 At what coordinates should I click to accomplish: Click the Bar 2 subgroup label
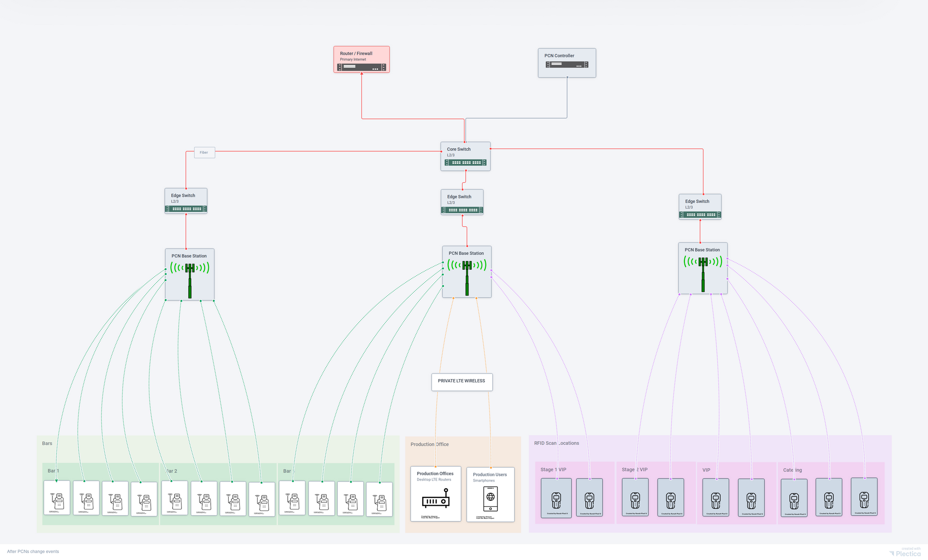tap(171, 471)
